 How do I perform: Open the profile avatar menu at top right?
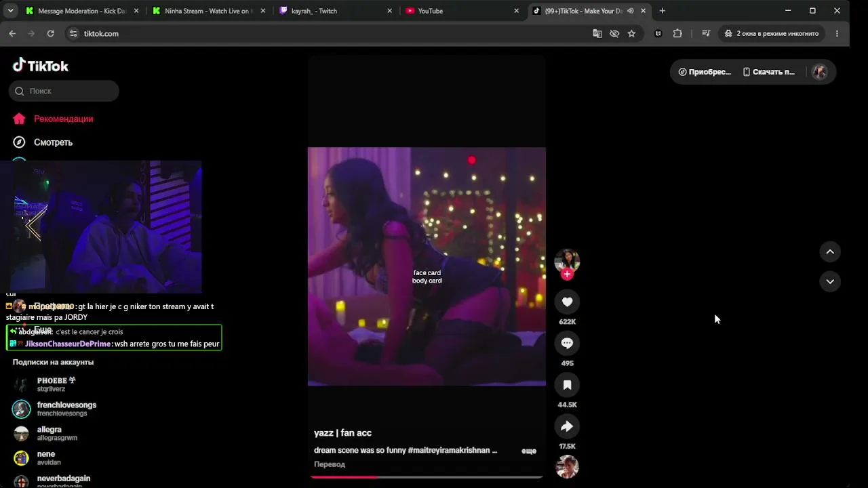click(x=820, y=72)
